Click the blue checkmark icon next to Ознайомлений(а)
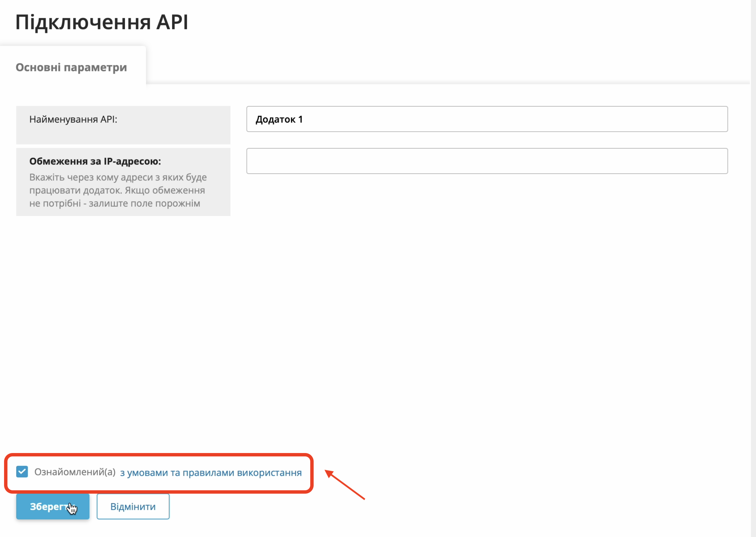 (x=22, y=472)
